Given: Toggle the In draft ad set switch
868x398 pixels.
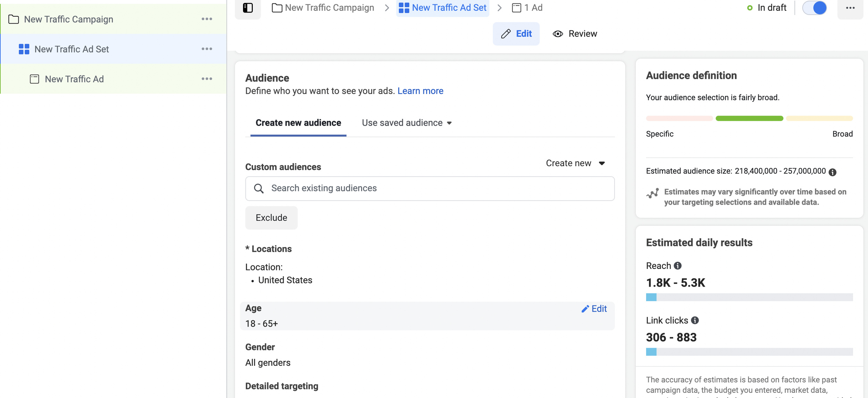Looking at the screenshot, I should pyautogui.click(x=815, y=8).
